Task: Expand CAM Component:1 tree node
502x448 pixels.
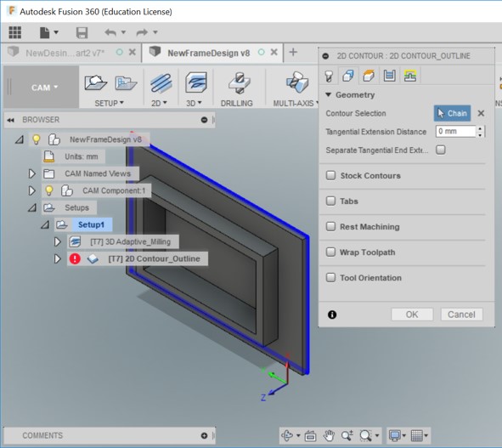Action: [31, 190]
